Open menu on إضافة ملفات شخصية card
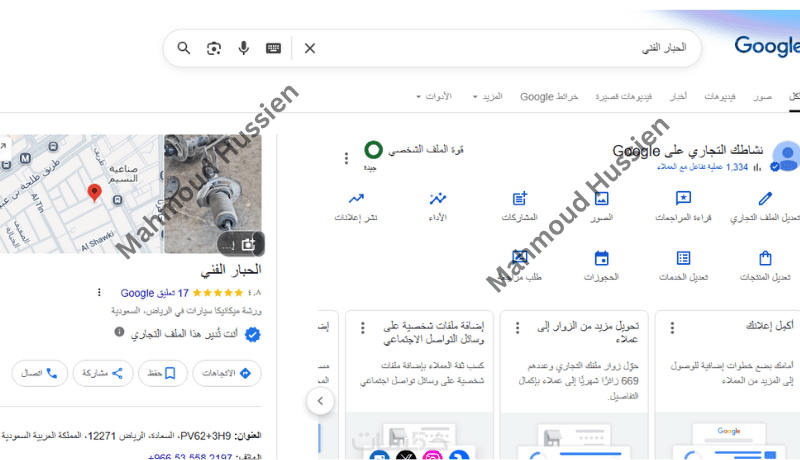The image size is (800, 460). click(363, 328)
